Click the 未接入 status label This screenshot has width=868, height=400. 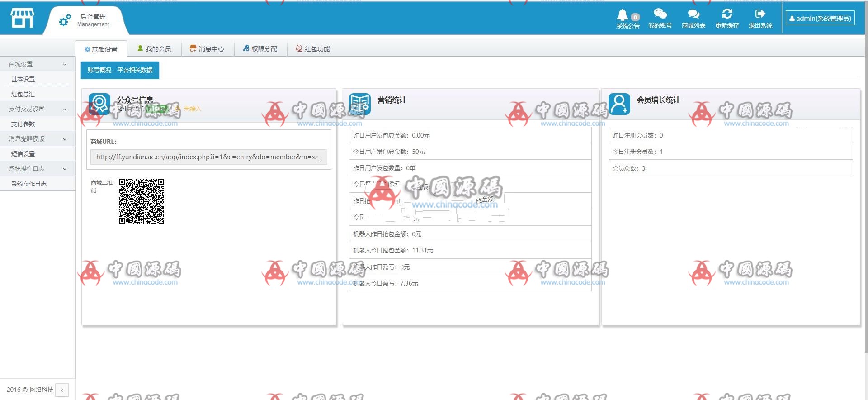click(x=192, y=109)
